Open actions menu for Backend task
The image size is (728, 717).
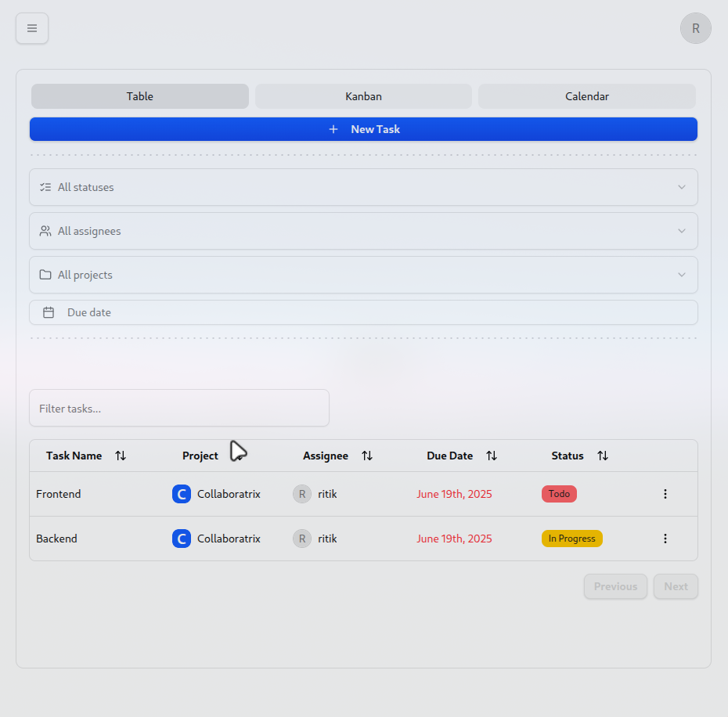click(x=665, y=539)
